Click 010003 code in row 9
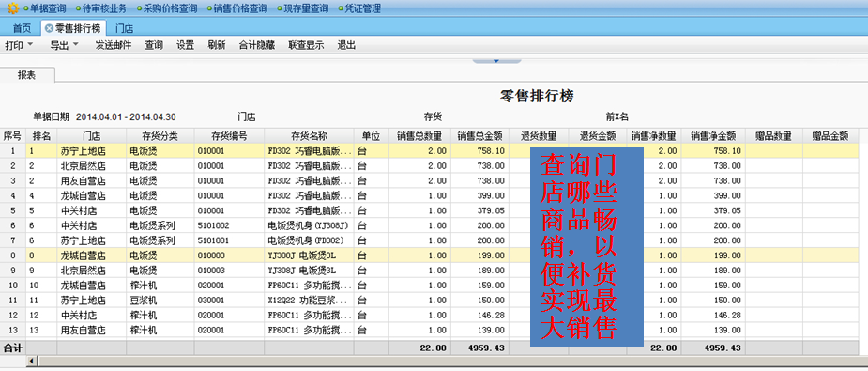868x371 pixels. click(x=229, y=271)
